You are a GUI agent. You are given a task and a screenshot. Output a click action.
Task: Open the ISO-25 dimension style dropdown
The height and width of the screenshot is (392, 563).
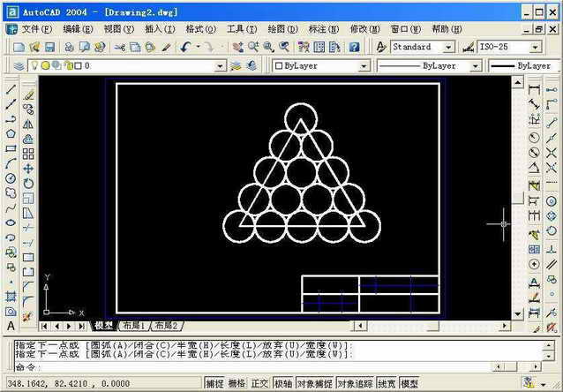[536, 47]
